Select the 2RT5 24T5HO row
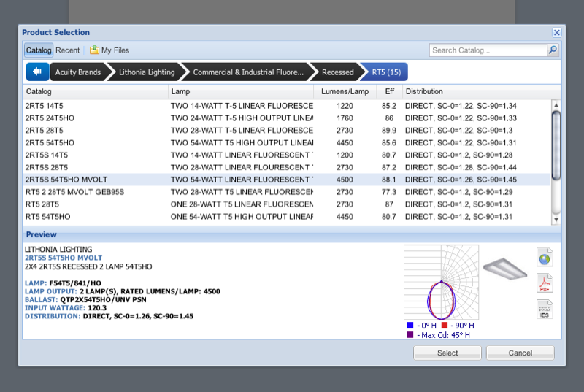The height and width of the screenshot is (392, 584). (x=286, y=118)
